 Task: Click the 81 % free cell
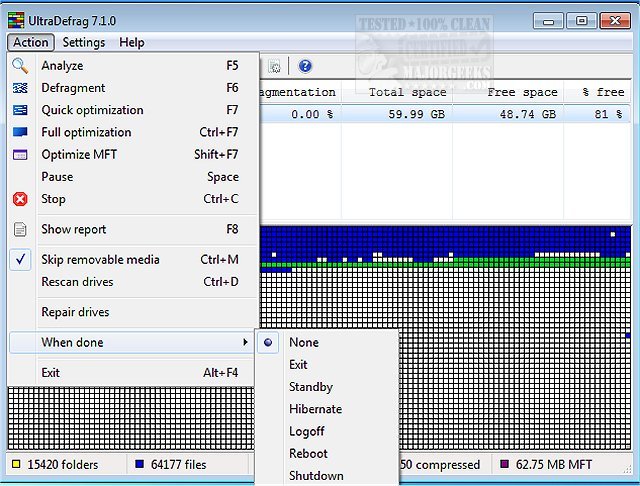pos(609,114)
